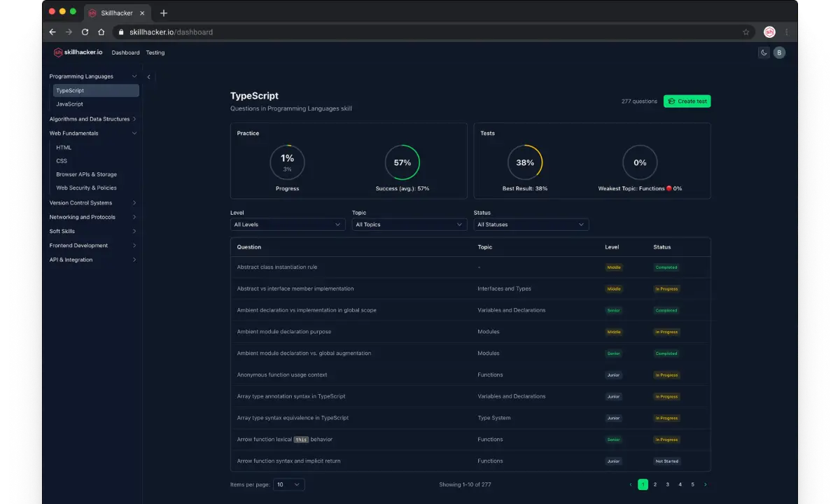Expand API & Integration section
Image resolution: width=840 pixels, height=504 pixels.
(93, 260)
